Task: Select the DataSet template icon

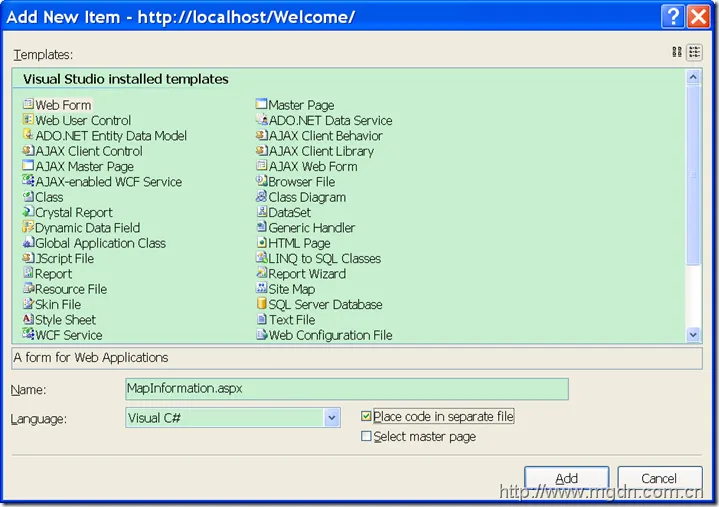Action: point(261,212)
